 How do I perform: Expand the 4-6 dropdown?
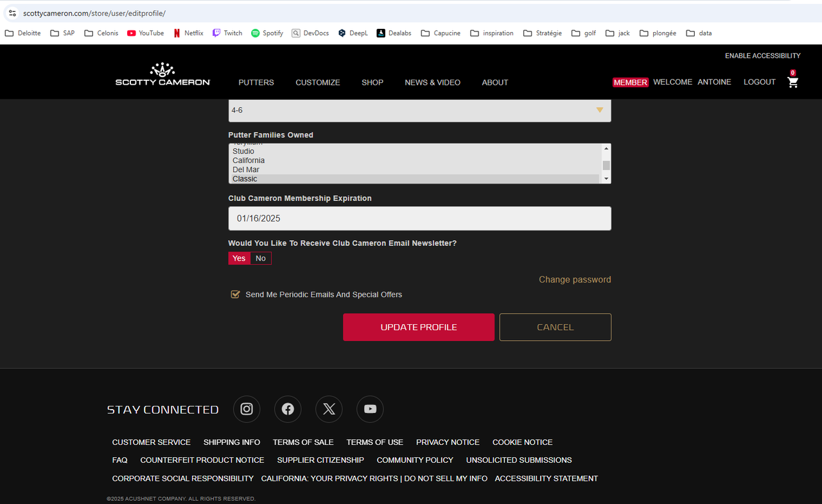click(420, 110)
